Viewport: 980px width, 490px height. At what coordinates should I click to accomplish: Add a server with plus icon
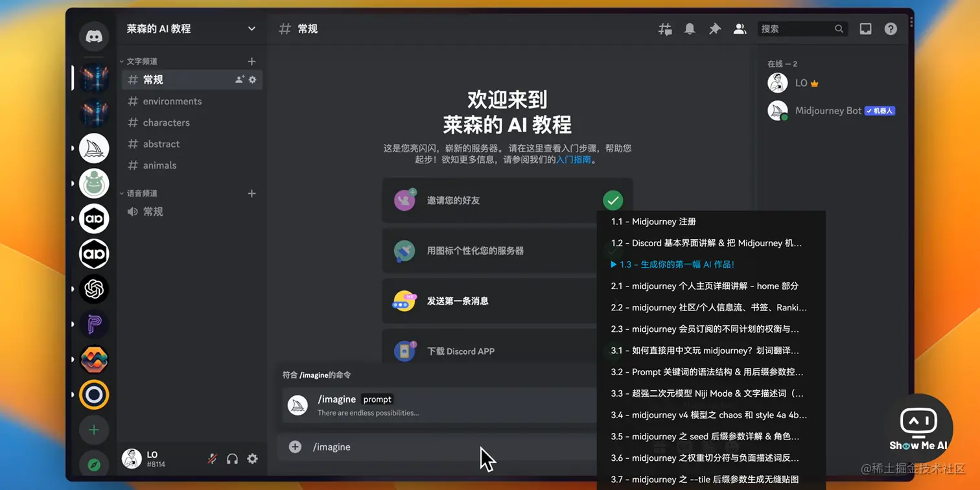[x=94, y=430]
